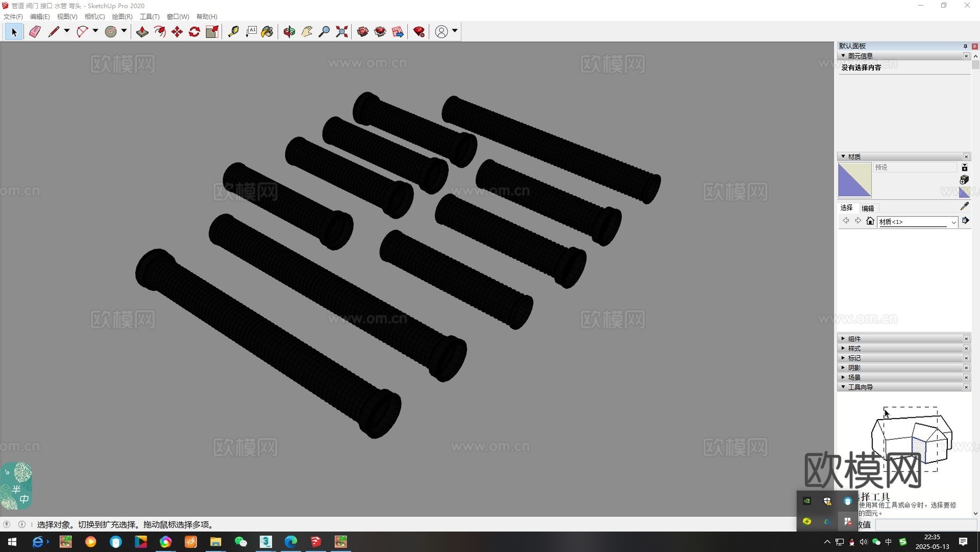Screen dimensions: 980x552
Task: Pick the Eraser tool
Action: click(35, 32)
